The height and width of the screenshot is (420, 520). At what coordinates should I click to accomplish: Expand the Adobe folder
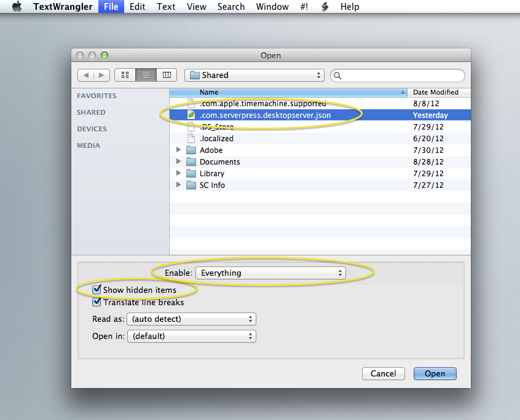coord(178,150)
